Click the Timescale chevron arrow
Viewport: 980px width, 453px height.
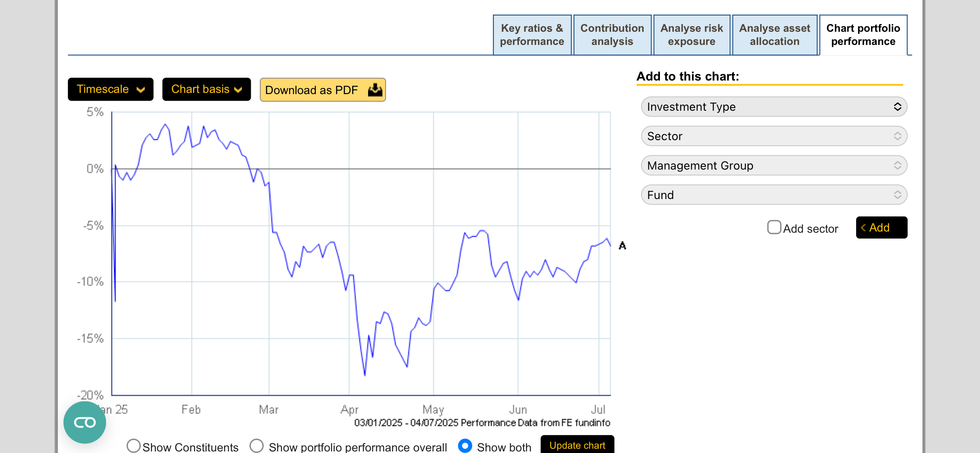(140, 90)
